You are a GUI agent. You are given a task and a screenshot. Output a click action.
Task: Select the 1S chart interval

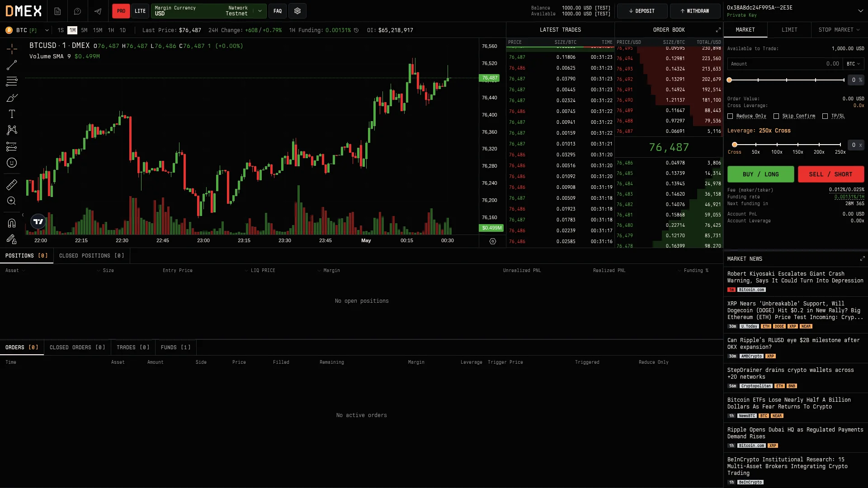coord(61,30)
